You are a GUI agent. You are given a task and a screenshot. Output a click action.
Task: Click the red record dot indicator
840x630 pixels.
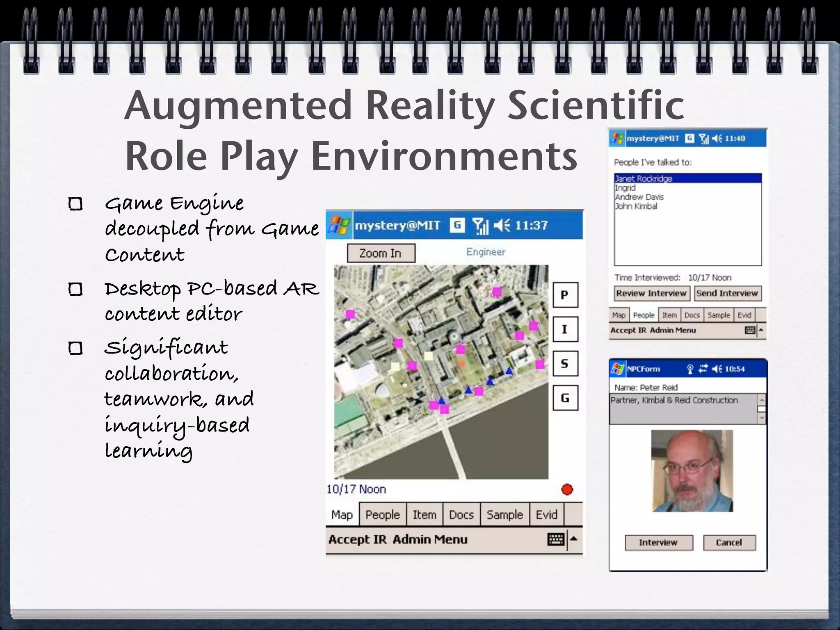point(567,489)
